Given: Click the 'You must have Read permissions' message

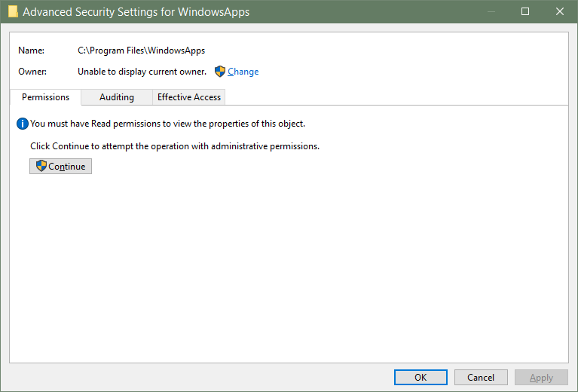Looking at the screenshot, I should click(x=167, y=124).
